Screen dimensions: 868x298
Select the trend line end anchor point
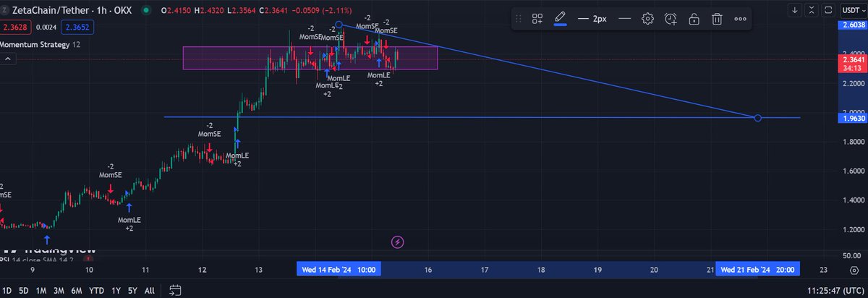(757, 117)
